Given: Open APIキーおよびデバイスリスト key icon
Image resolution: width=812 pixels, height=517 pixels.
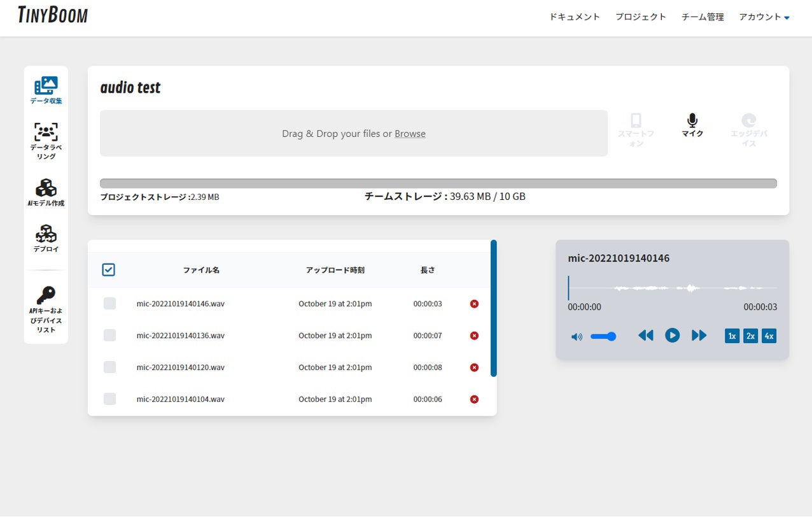Looking at the screenshot, I should [46, 295].
